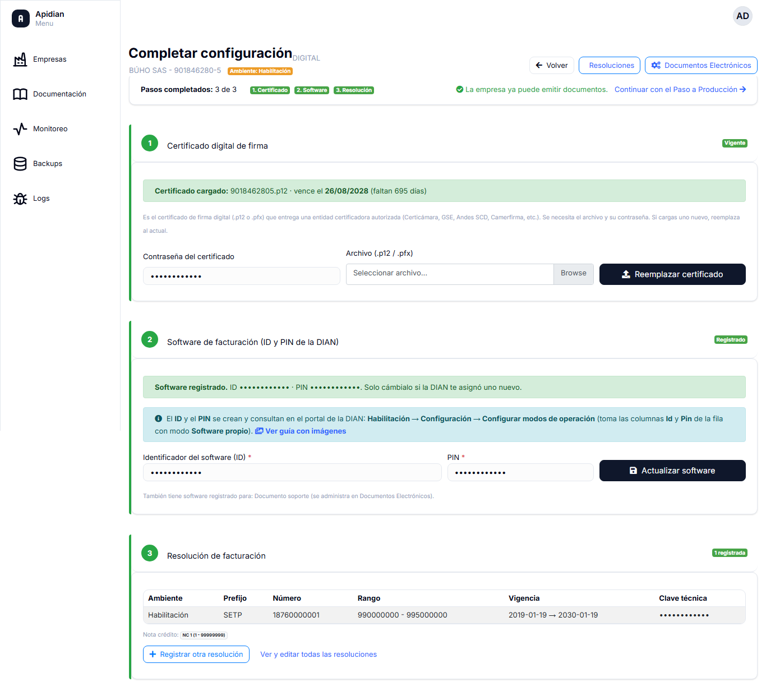Screen dimensions: 766x700
Task: Click the SETP prefix cell
Action: 233,615
